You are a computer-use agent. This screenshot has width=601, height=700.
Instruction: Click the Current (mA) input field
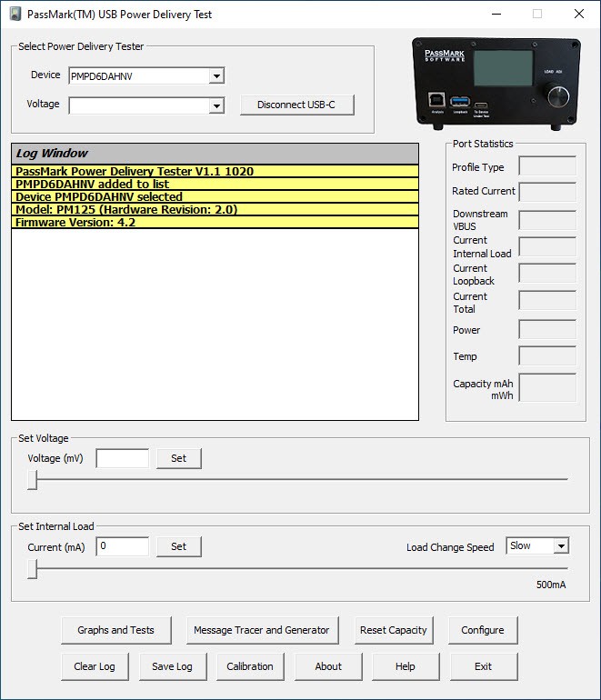coord(123,546)
